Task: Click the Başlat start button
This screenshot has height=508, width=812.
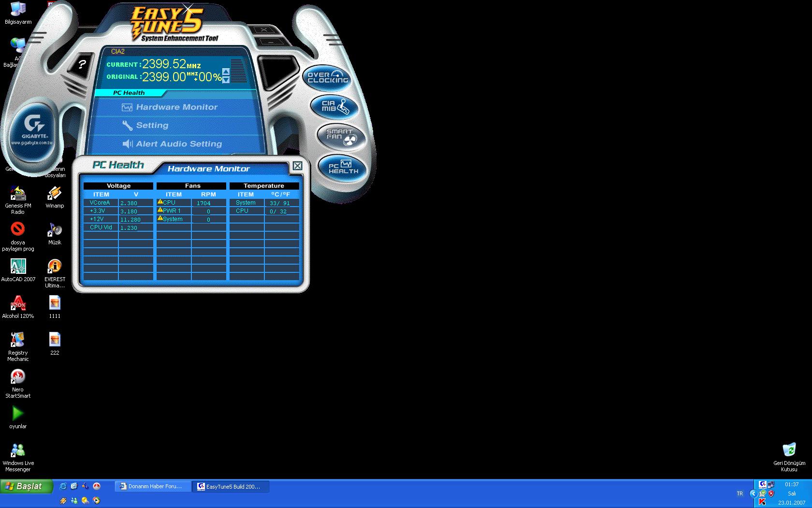Action: click(x=27, y=486)
